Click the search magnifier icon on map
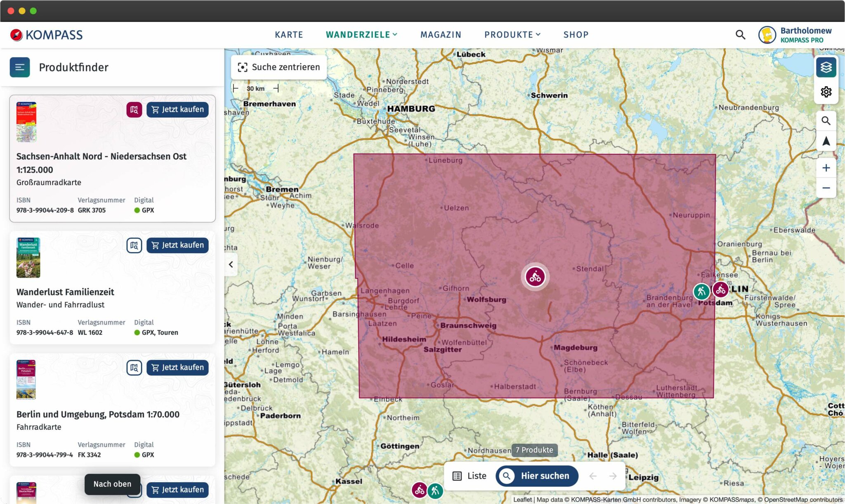The height and width of the screenshot is (504, 845). 826,120
